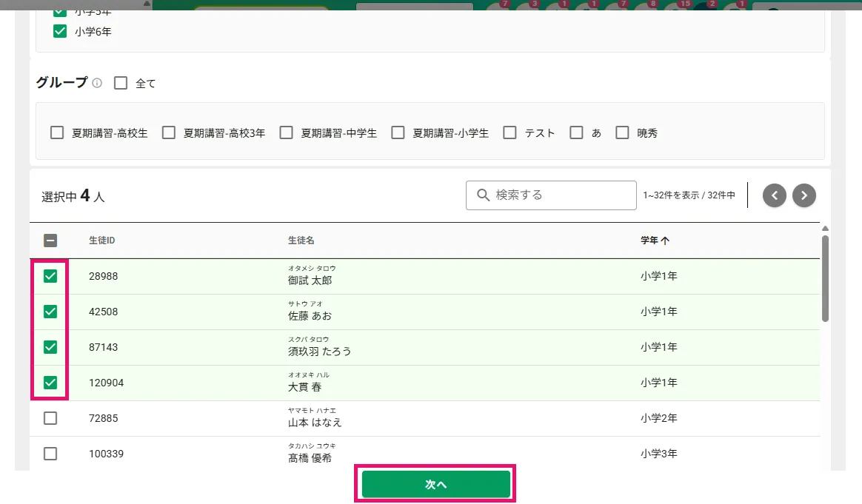The width and height of the screenshot is (862, 504).
Task: Sort by 学年 arrow column header
Action: point(654,241)
